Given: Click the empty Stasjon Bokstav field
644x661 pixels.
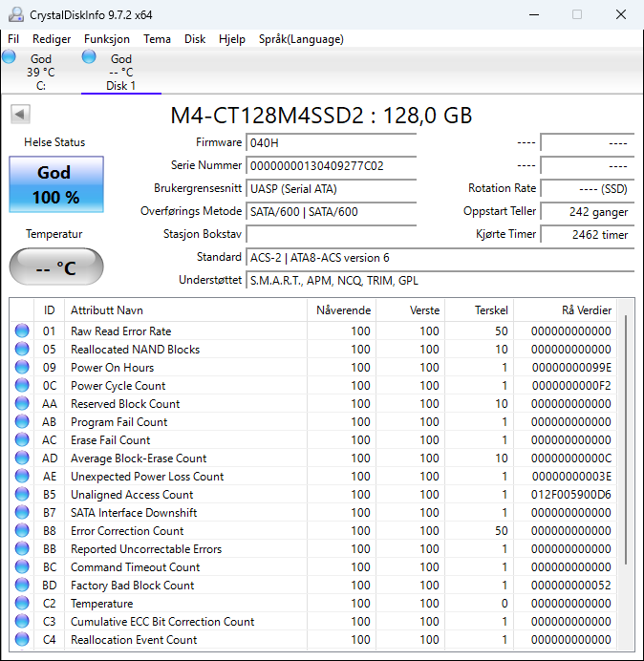Looking at the screenshot, I should [331, 234].
